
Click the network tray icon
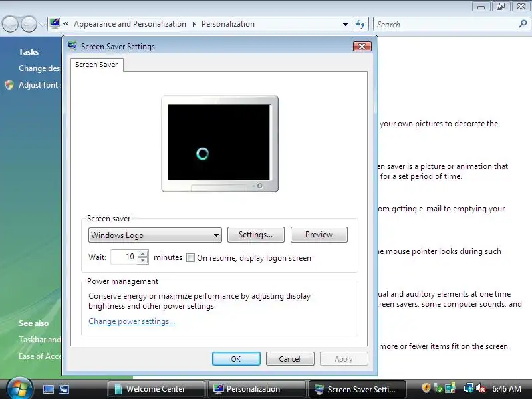[x=469, y=388]
